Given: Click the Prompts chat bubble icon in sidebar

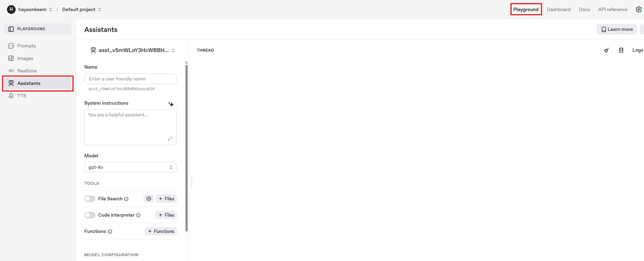Looking at the screenshot, I should click(x=11, y=46).
